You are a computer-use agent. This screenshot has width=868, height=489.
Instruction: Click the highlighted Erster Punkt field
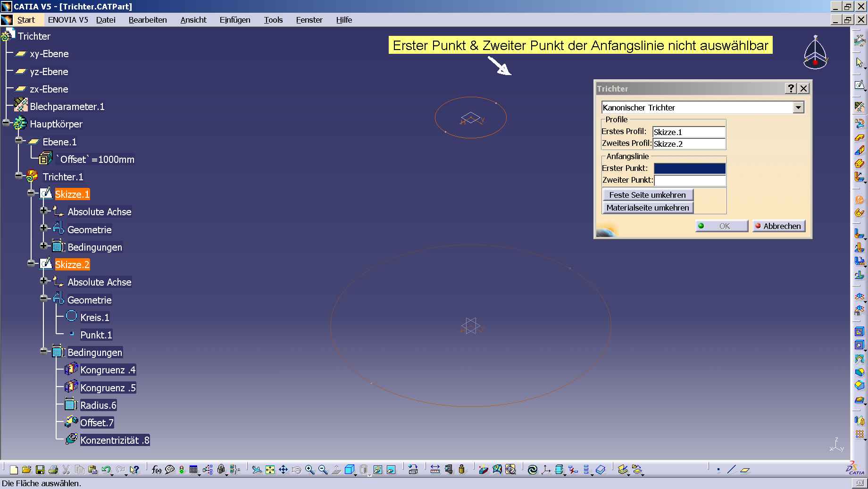(x=690, y=169)
